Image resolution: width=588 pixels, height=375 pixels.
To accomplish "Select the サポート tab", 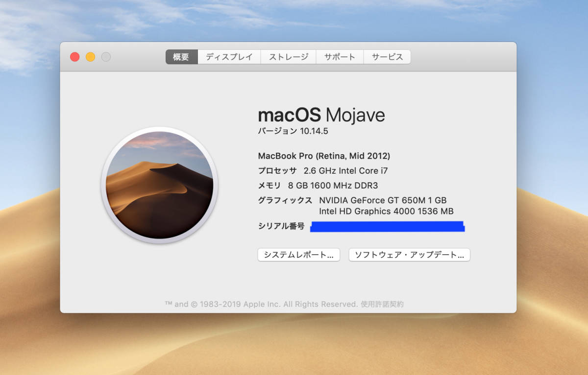I will click(340, 57).
